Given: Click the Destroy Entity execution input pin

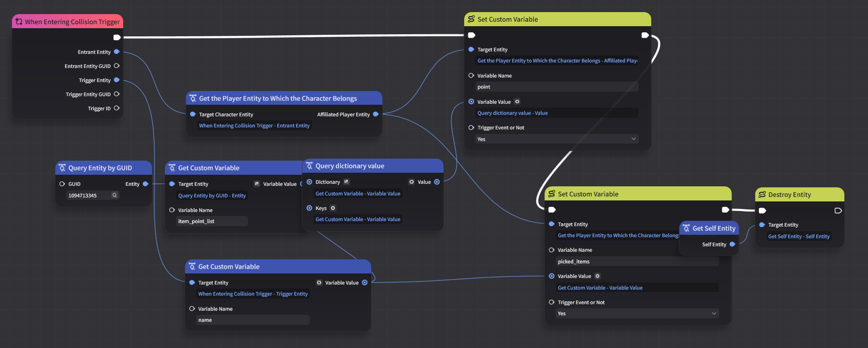Looking at the screenshot, I should (762, 211).
